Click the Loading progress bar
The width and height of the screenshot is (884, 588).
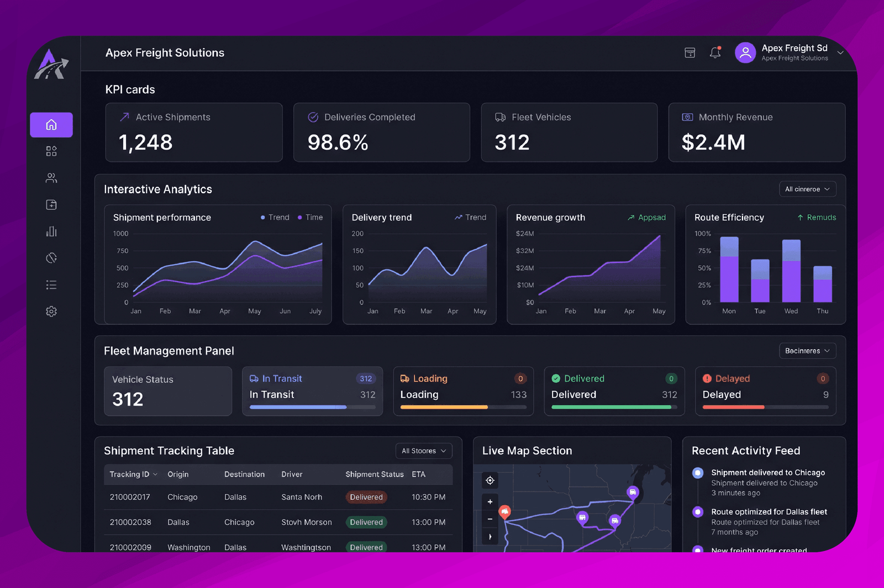[464, 407]
